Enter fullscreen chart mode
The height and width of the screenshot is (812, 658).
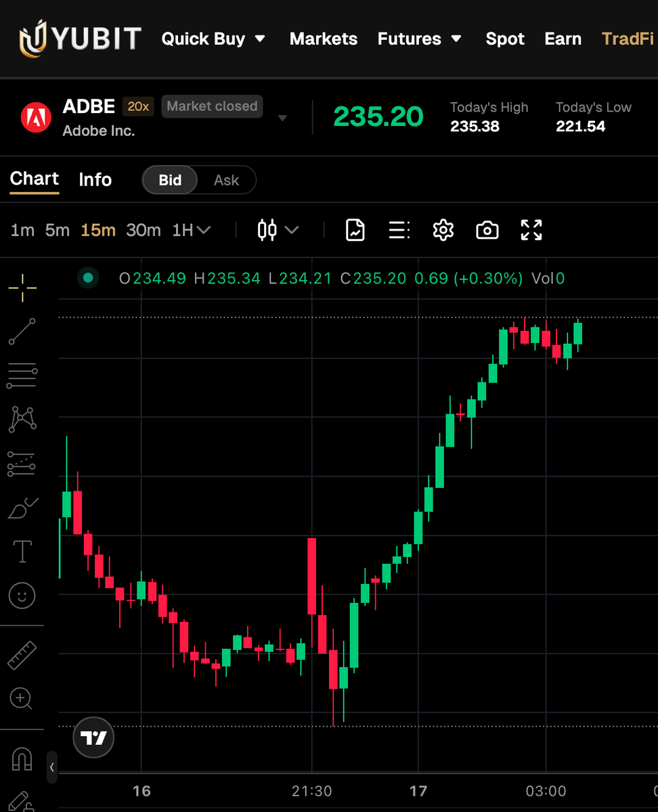[x=531, y=230]
